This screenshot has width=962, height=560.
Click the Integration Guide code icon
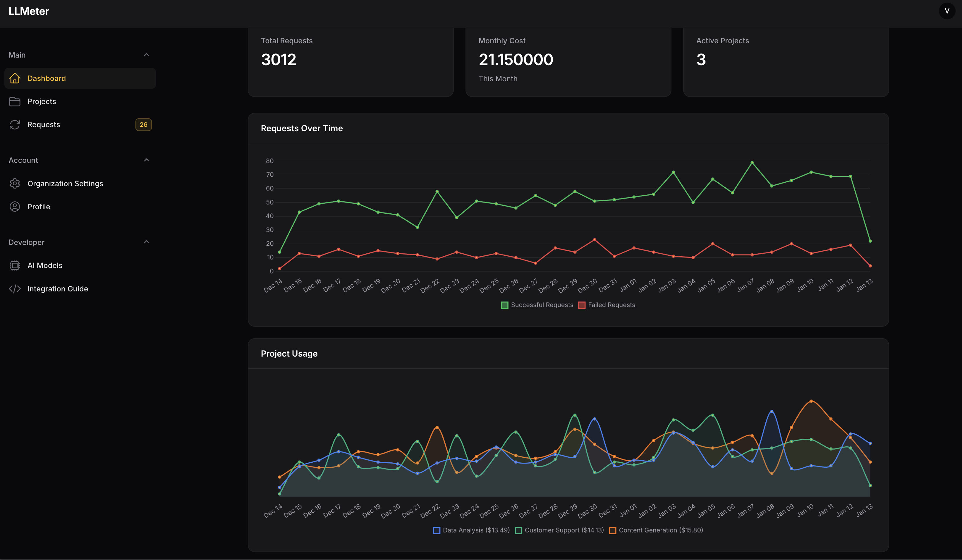[x=15, y=289]
